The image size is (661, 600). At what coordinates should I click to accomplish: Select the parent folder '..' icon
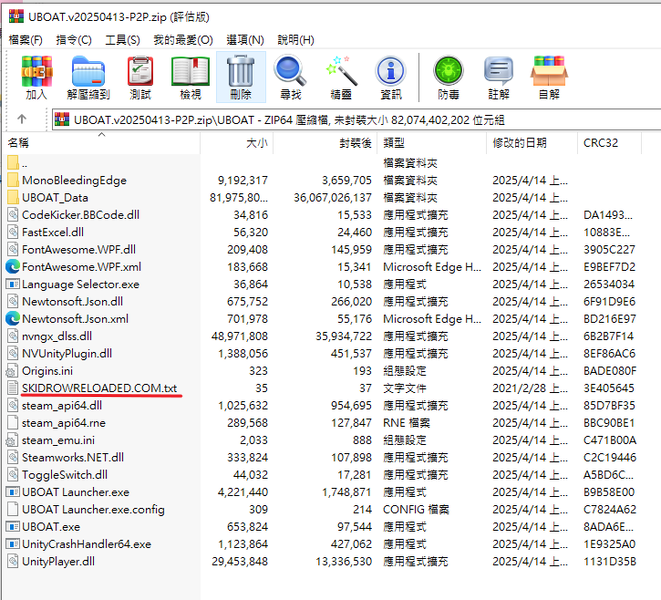pyautogui.click(x=13, y=163)
